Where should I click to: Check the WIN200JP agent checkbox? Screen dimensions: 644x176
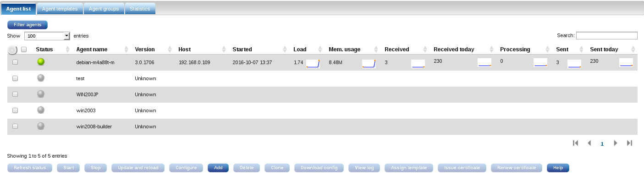pyautogui.click(x=15, y=94)
